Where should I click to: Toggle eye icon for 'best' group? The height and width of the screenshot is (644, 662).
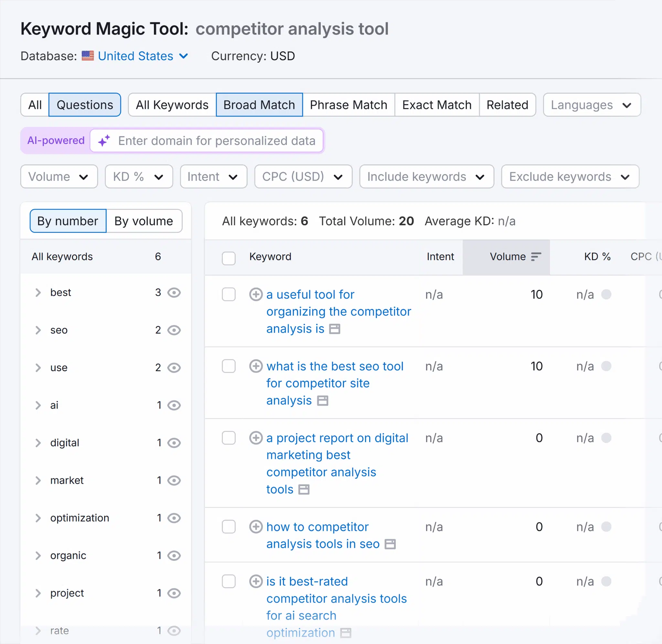tap(174, 292)
